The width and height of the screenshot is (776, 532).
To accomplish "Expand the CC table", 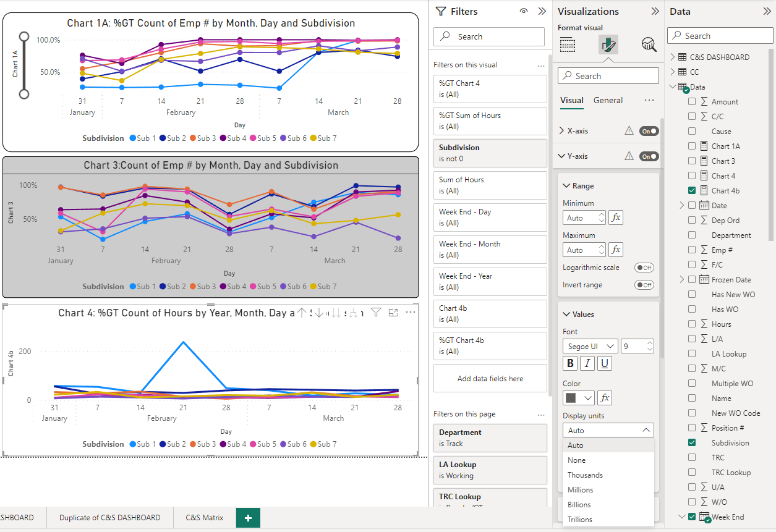I will pyautogui.click(x=672, y=72).
